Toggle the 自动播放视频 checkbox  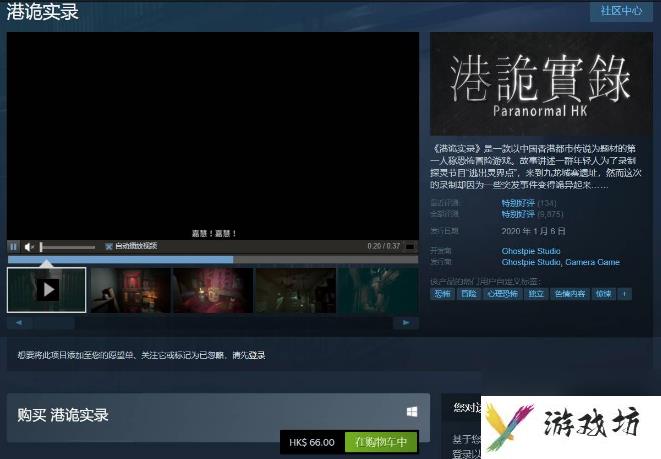pos(108,246)
